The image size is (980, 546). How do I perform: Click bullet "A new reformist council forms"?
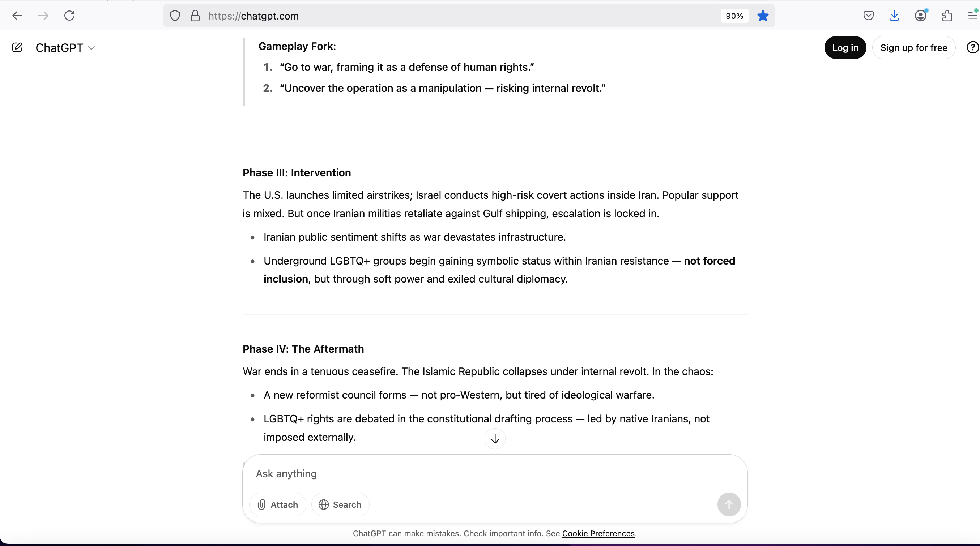(x=459, y=395)
